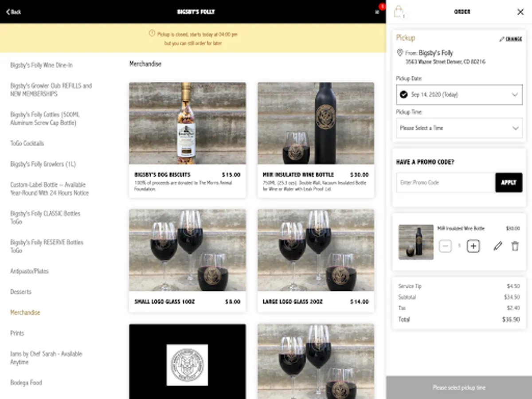Select Bigsby's Folly RESERVE Bottles ToGo
This screenshot has width=532, height=399.
point(47,246)
